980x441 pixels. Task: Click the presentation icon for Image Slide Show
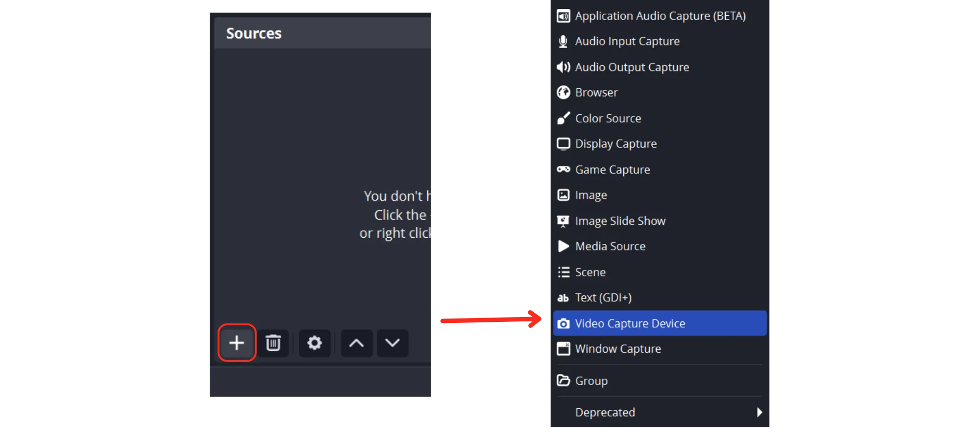point(563,221)
